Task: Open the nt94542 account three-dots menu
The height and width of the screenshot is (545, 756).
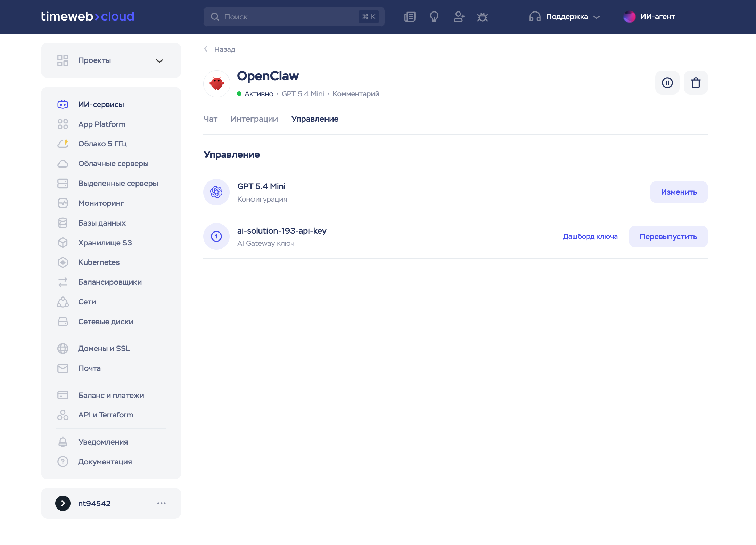Action: click(162, 503)
